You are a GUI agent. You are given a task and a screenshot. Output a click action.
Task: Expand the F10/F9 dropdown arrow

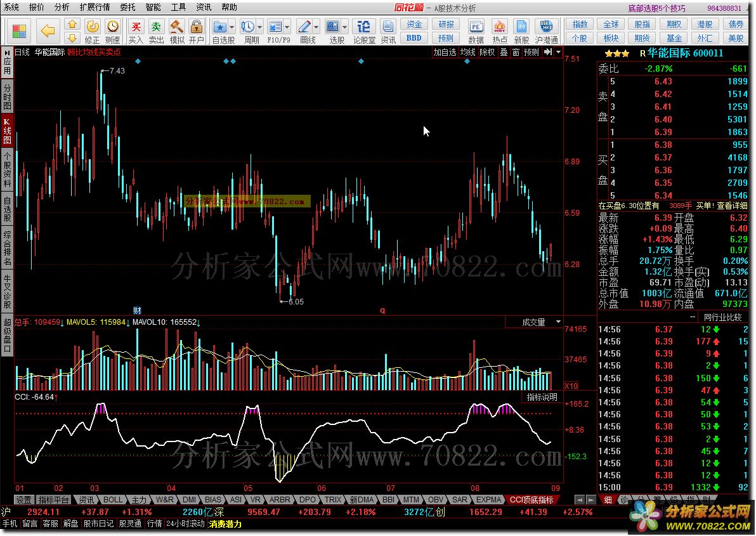pyautogui.click(x=288, y=27)
